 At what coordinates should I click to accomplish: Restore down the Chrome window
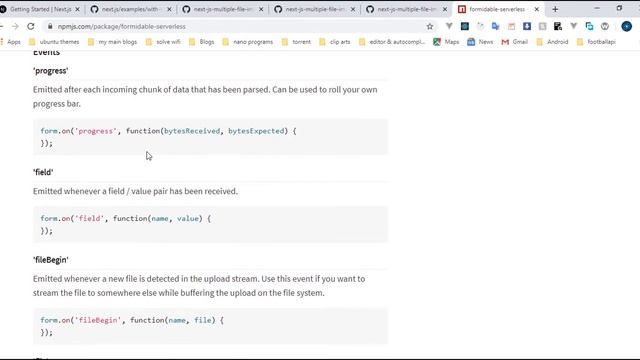[619, 8]
